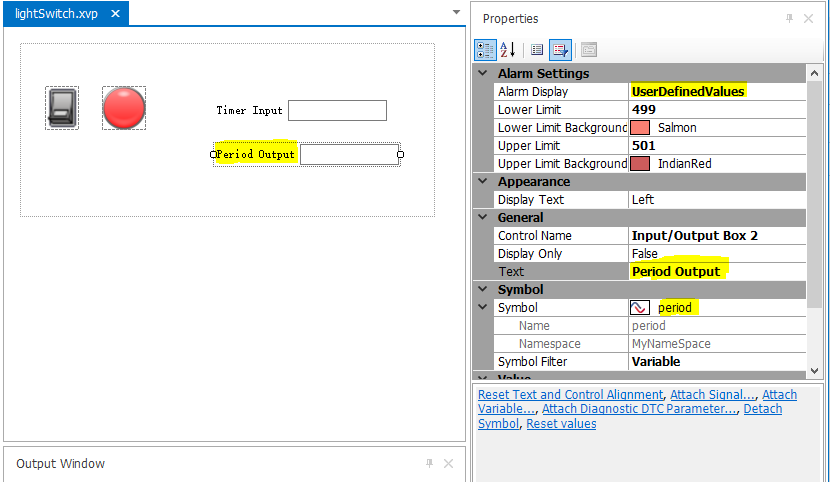Click the Upper Limit value 501
Image resolution: width=830 pixels, height=482 pixels.
click(x=644, y=145)
